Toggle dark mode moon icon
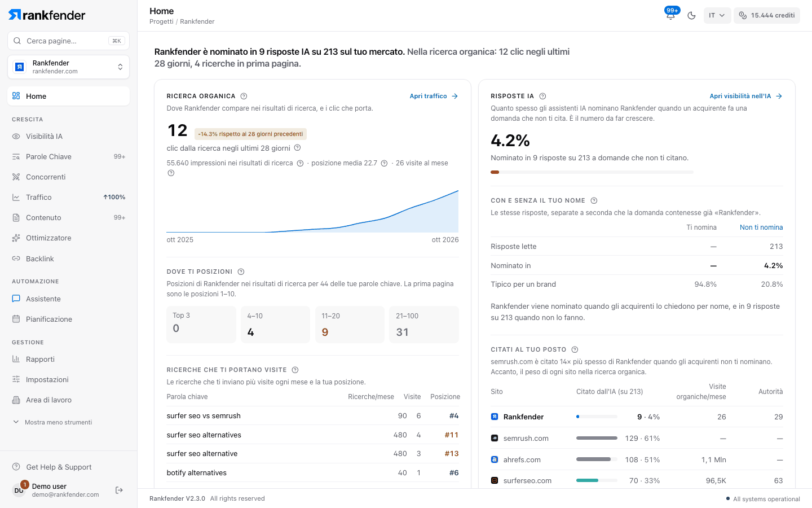The image size is (812, 508). [691, 15]
